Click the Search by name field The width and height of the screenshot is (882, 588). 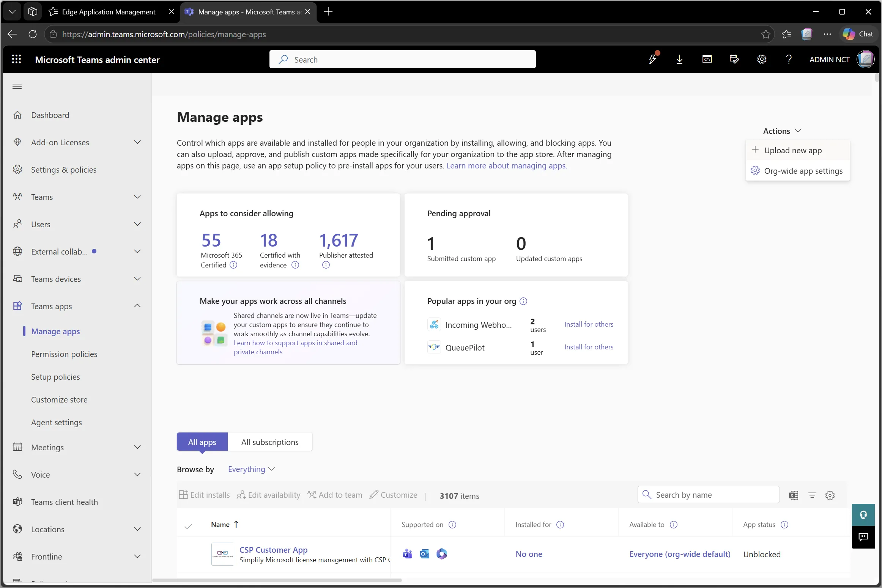pos(709,495)
